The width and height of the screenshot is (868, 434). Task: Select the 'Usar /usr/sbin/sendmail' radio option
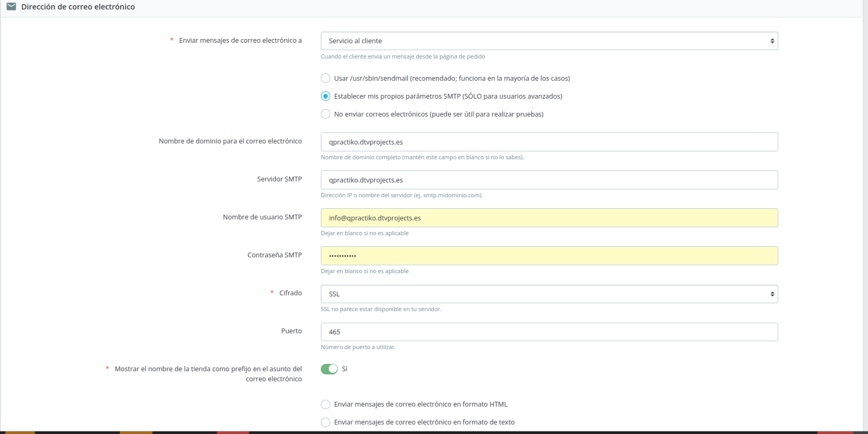pos(326,78)
